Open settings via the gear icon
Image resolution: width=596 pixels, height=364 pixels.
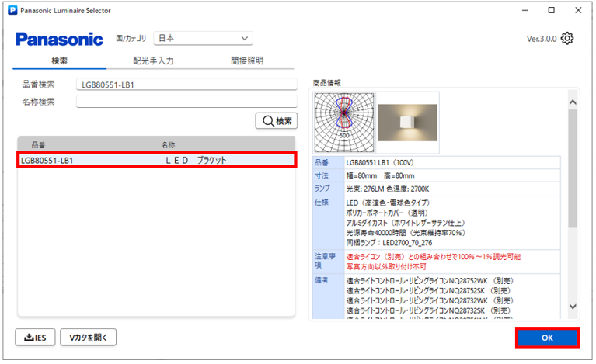tap(567, 39)
